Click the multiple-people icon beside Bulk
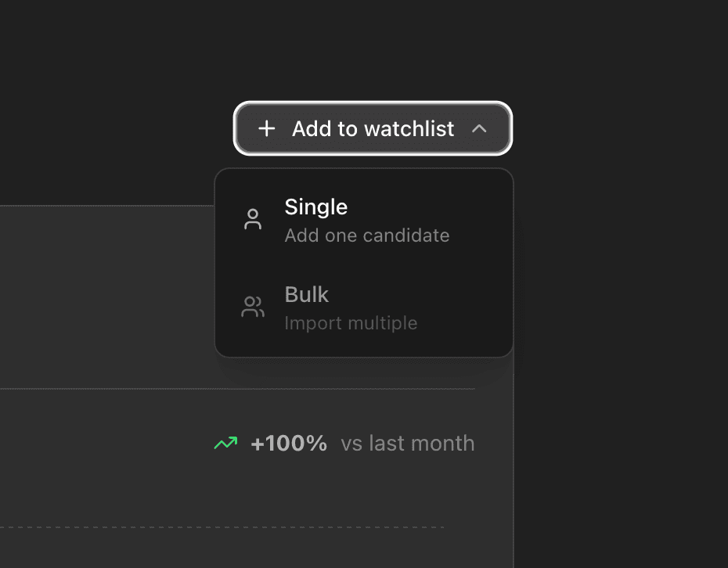Viewport: 728px width, 568px height. click(x=252, y=307)
